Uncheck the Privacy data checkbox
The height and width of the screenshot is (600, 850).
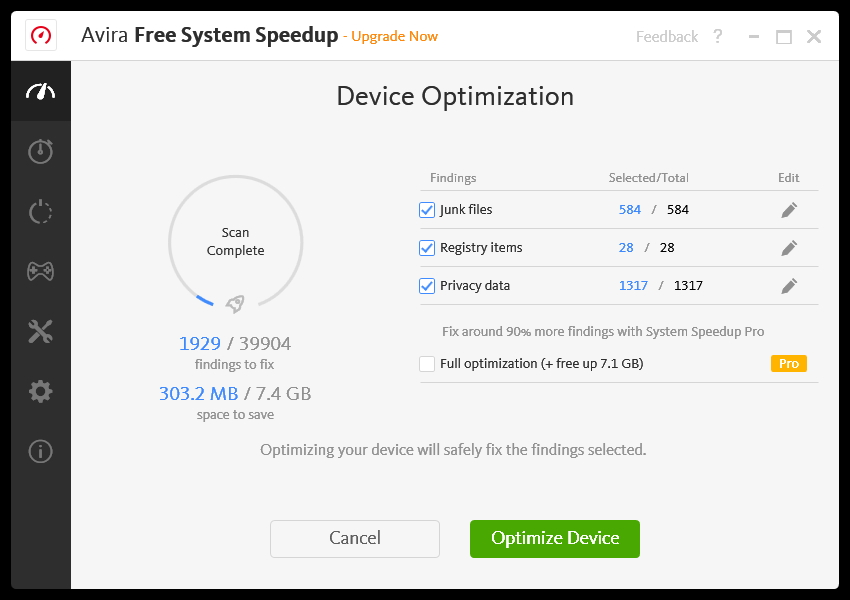click(427, 286)
